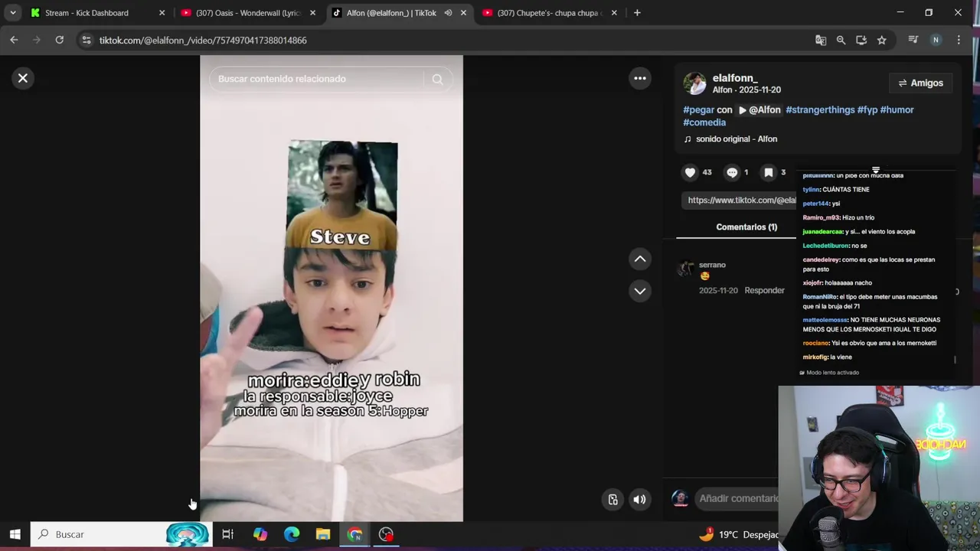Open the #humor hashtag
Image resolution: width=980 pixels, height=551 pixels.
[x=897, y=109]
